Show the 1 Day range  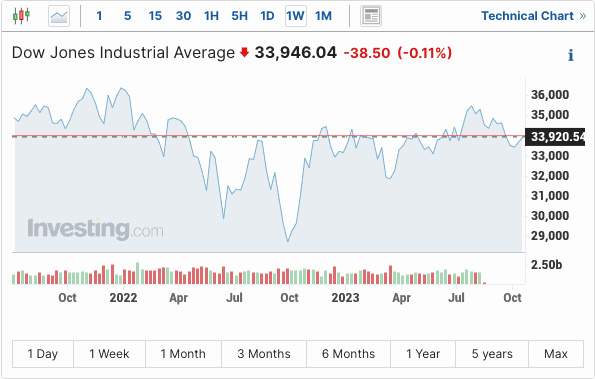(43, 354)
